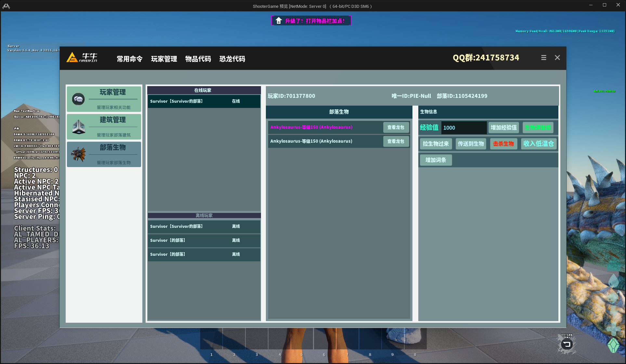626x364 pixels.
Task: Select online player Survivor 在线 row
Action: point(204,101)
